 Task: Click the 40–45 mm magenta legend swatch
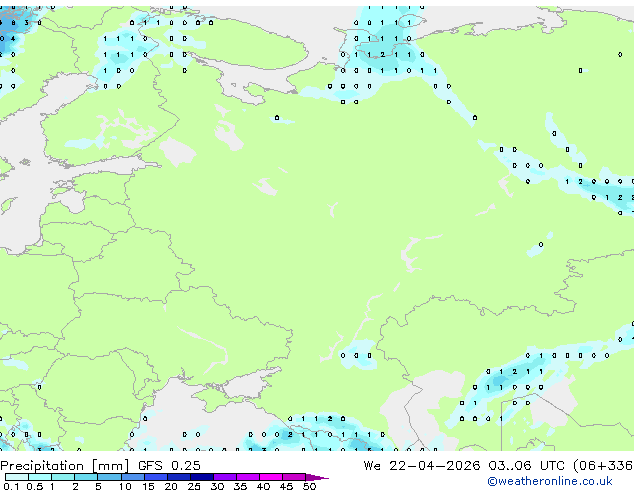coord(271,477)
